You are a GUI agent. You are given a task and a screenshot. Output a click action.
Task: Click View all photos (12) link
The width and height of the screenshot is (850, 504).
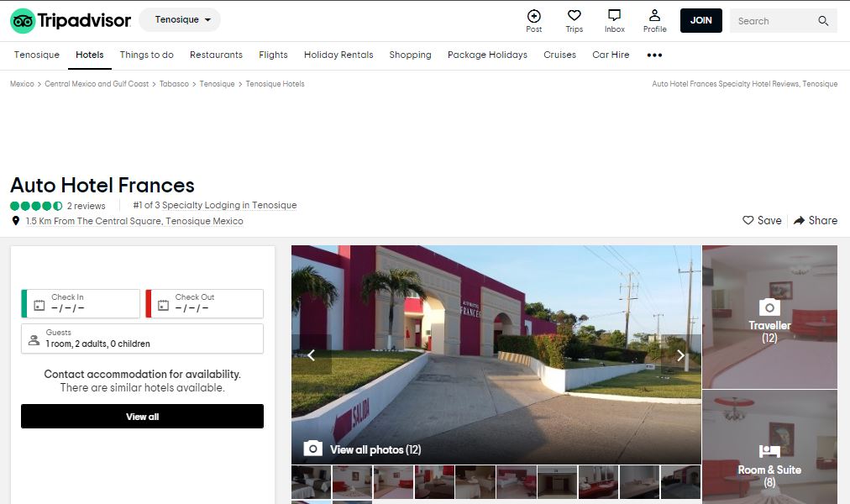pyautogui.click(x=375, y=449)
